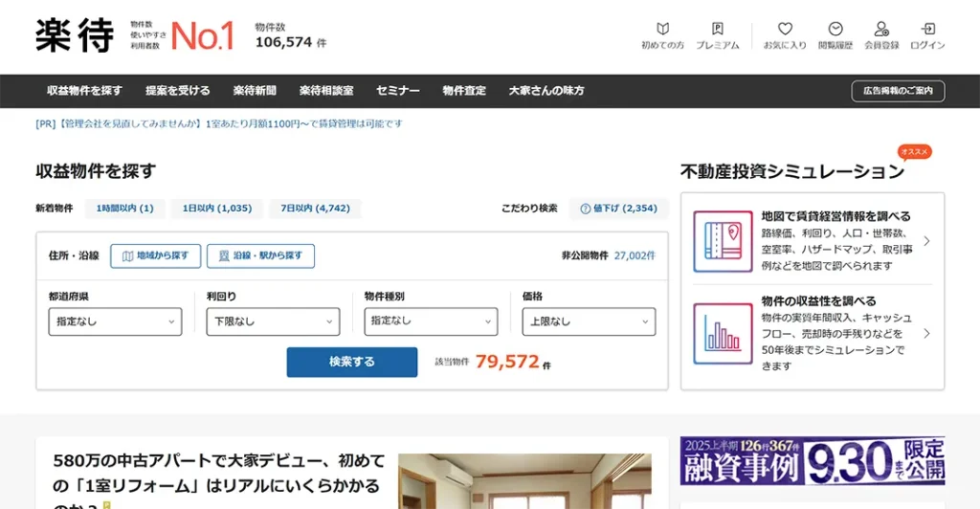Open the 物件種別 dropdown
Image resolution: width=980 pixels, height=509 pixels.
pyautogui.click(x=431, y=321)
